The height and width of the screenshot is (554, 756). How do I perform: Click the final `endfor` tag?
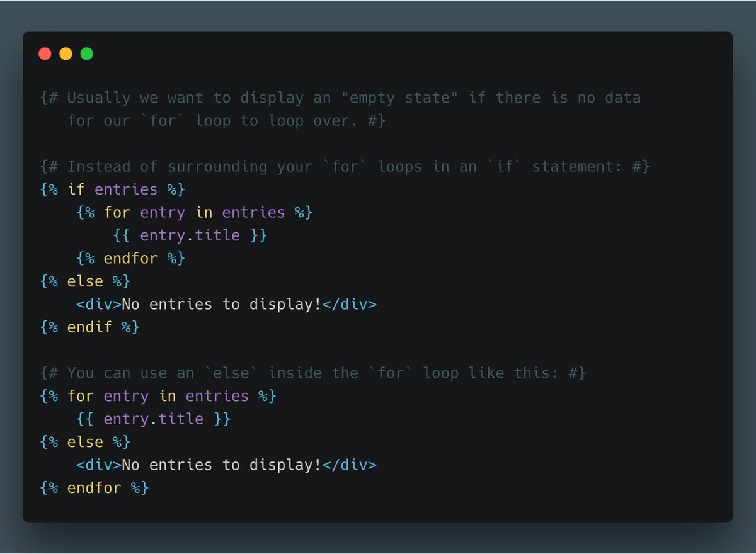coord(94,487)
